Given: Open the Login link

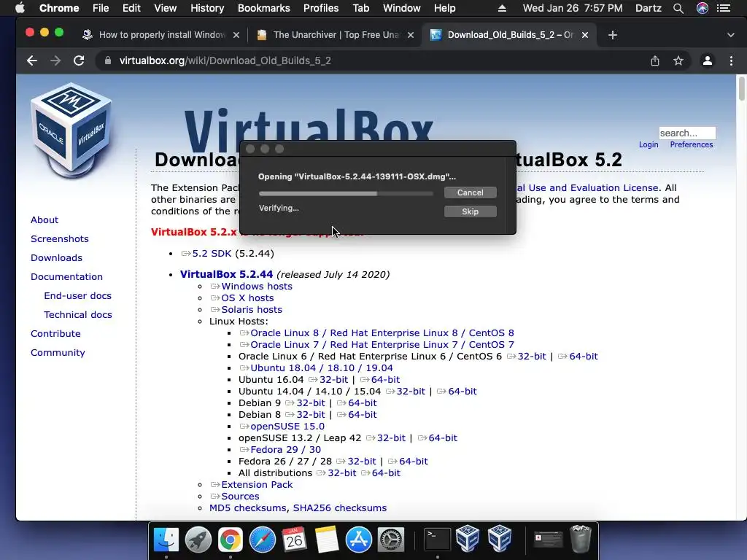Looking at the screenshot, I should (649, 145).
